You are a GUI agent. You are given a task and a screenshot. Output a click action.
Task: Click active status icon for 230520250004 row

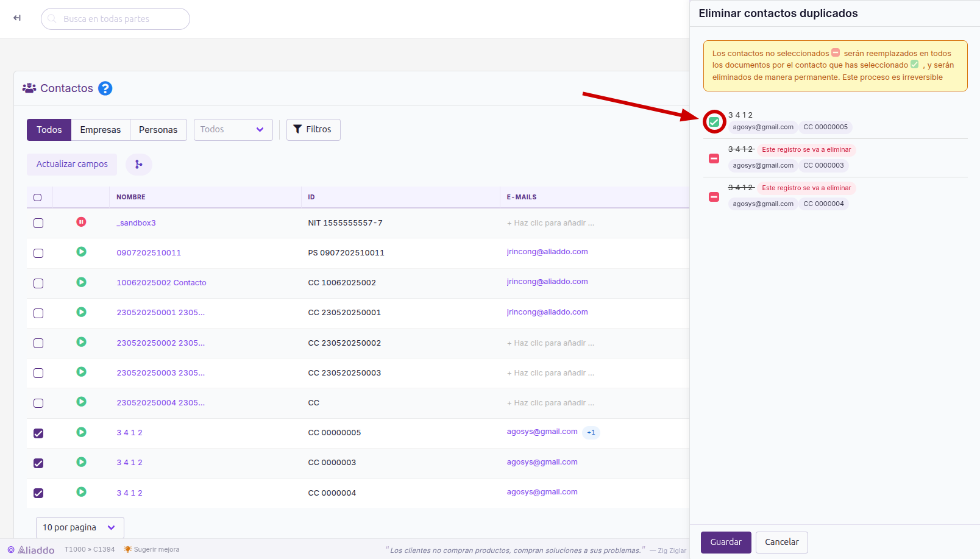pyautogui.click(x=81, y=402)
